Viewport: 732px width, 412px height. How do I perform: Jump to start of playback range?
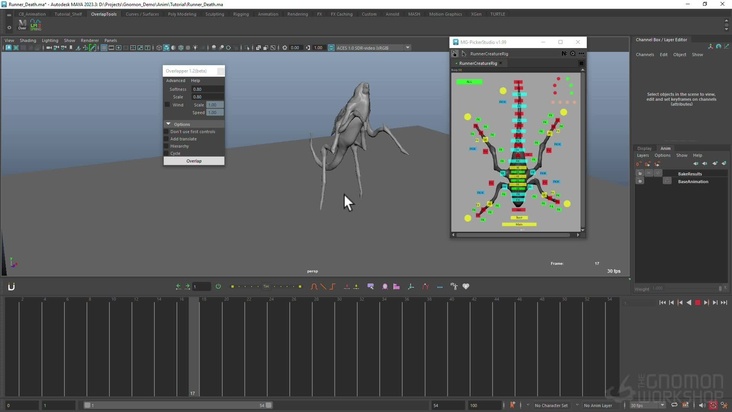tap(662, 302)
